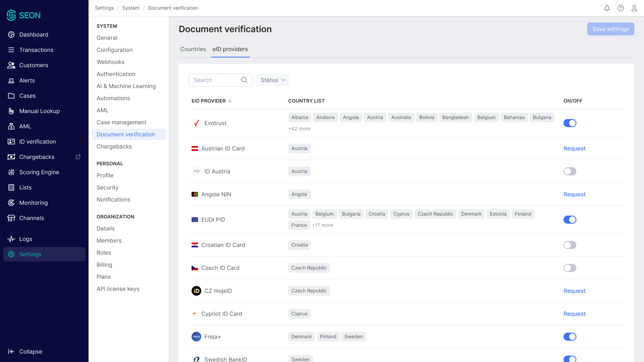Screen dimensions: 644x362
Task: Open Notifications personal settings
Action: [113, 200]
